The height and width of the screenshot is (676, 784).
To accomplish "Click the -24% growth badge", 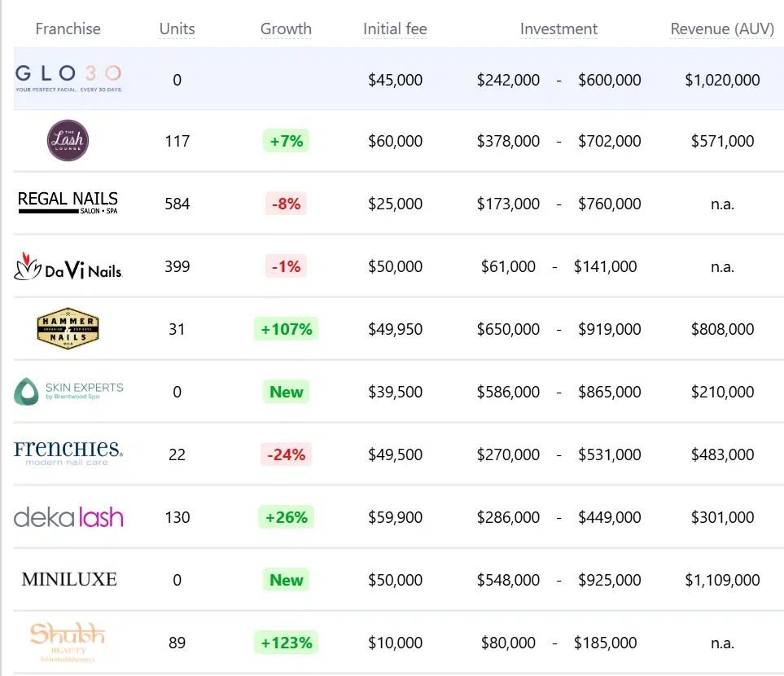I will [x=286, y=454].
